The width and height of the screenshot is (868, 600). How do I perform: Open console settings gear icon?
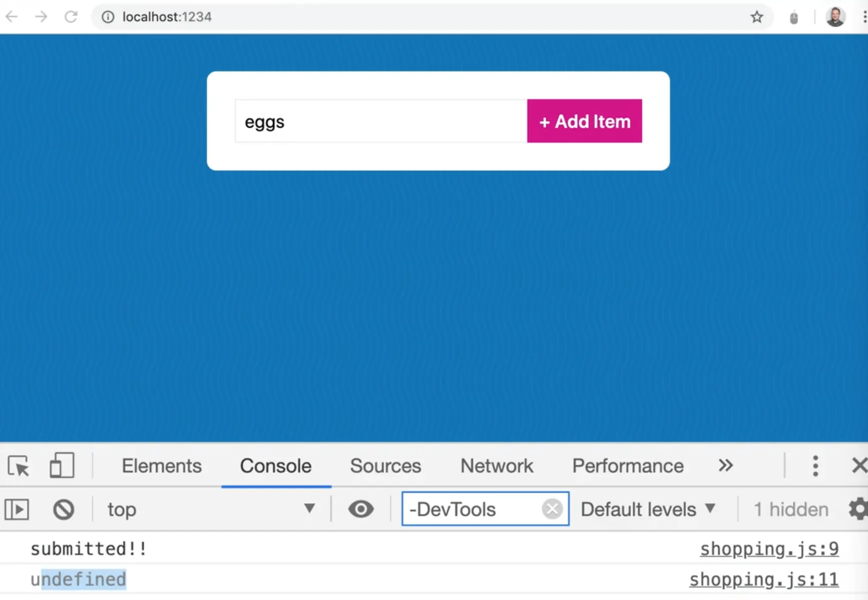pos(857,509)
